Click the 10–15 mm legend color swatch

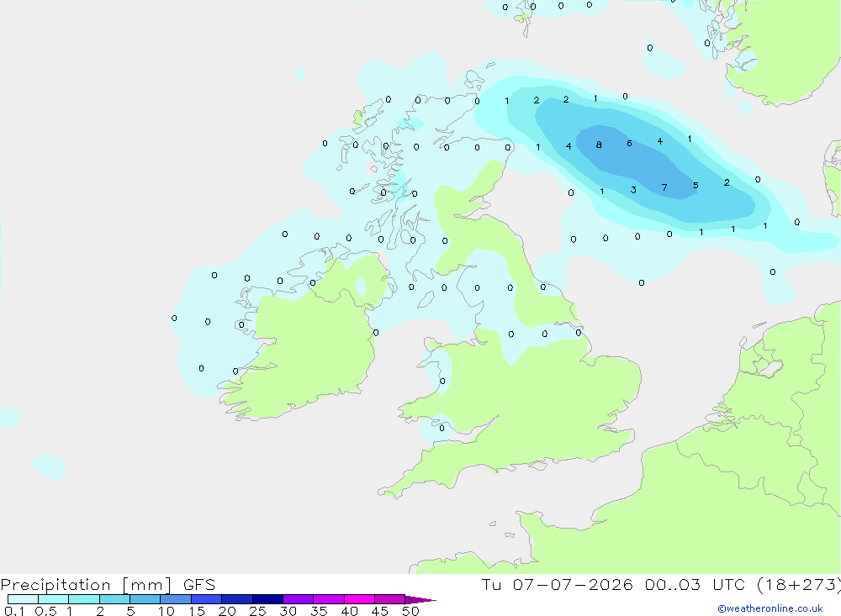point(176,599)
